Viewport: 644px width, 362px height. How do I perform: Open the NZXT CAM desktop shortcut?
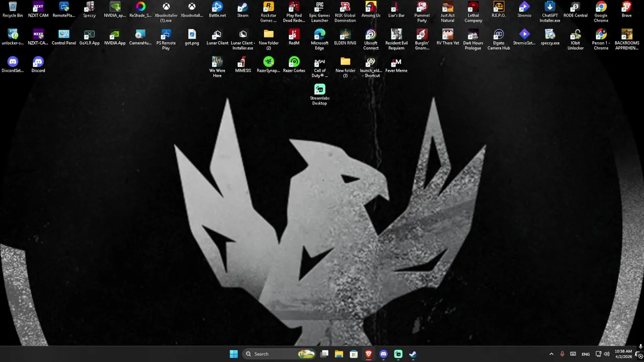coord(38,10)
